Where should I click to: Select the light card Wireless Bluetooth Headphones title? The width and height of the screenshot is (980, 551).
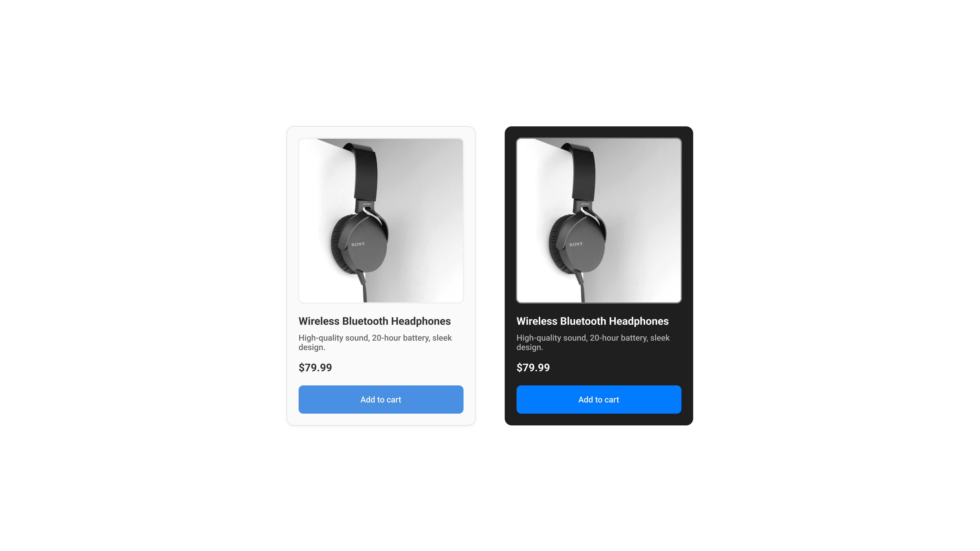(375, 321)
